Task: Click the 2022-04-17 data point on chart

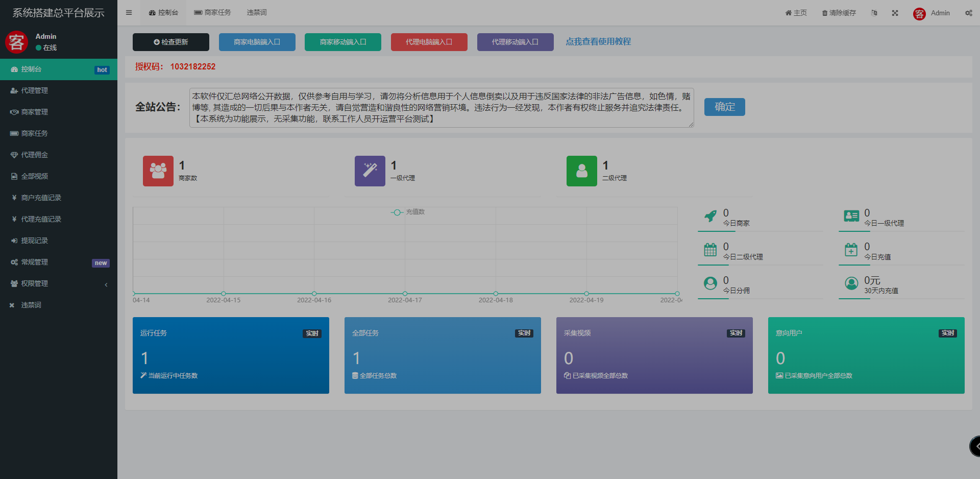Action: point(405,294)
